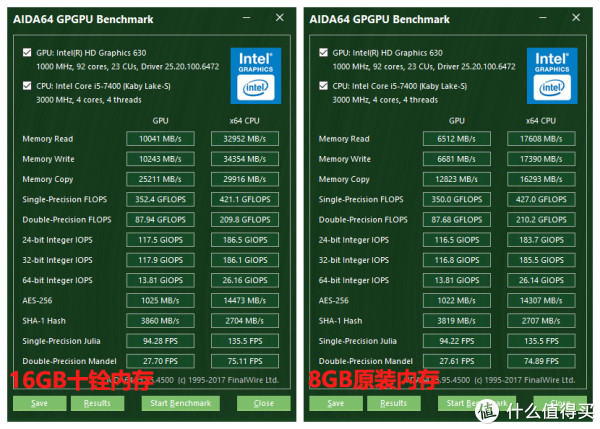The height and width of the screenshot is (429, 600).
Task: Toggle CPU Intel Core i5-7400 checkbox in left window
Action: tap(27, 86)
